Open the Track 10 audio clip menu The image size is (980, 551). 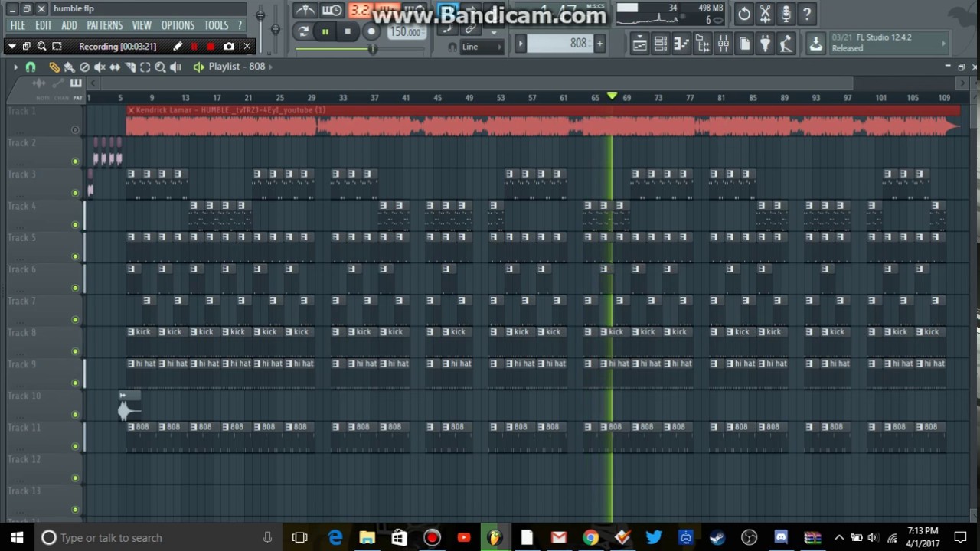[122, 396]
